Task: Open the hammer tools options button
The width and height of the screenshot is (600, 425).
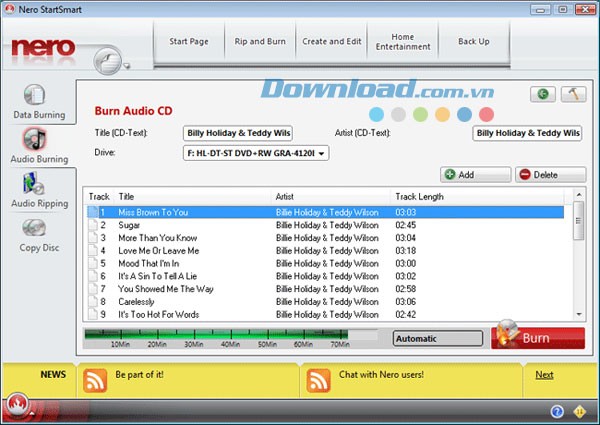Action: (573, 94)
